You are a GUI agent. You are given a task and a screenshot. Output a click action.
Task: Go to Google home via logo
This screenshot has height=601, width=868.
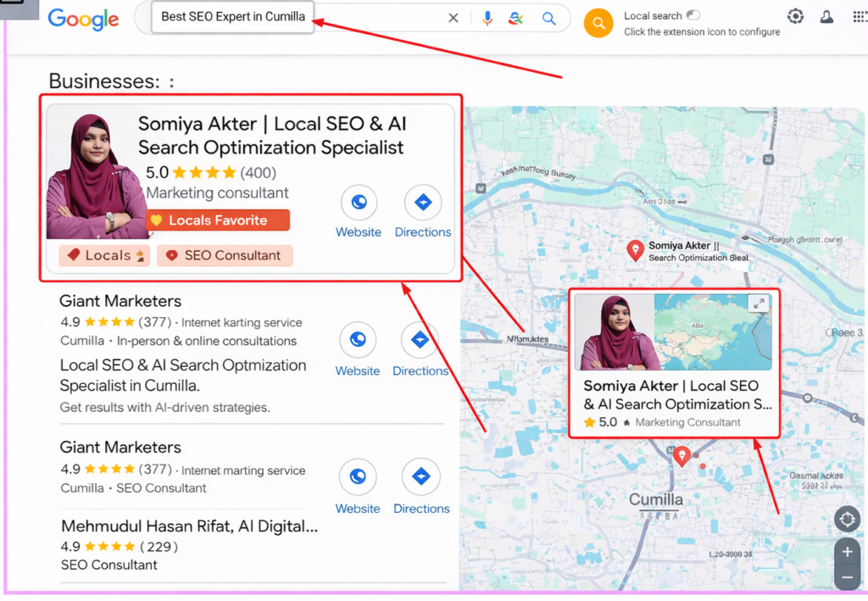(x=83, y=19)
